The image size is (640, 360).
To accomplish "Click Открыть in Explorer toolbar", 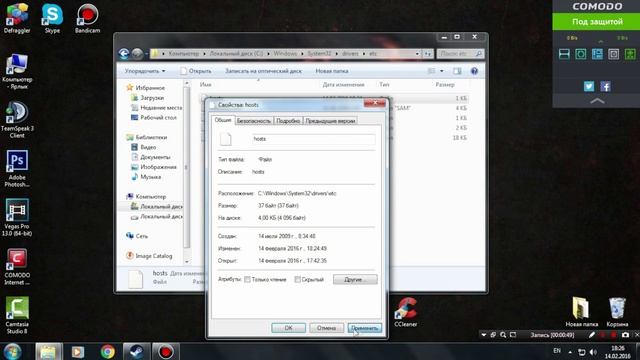I will (x=196, y=71).
